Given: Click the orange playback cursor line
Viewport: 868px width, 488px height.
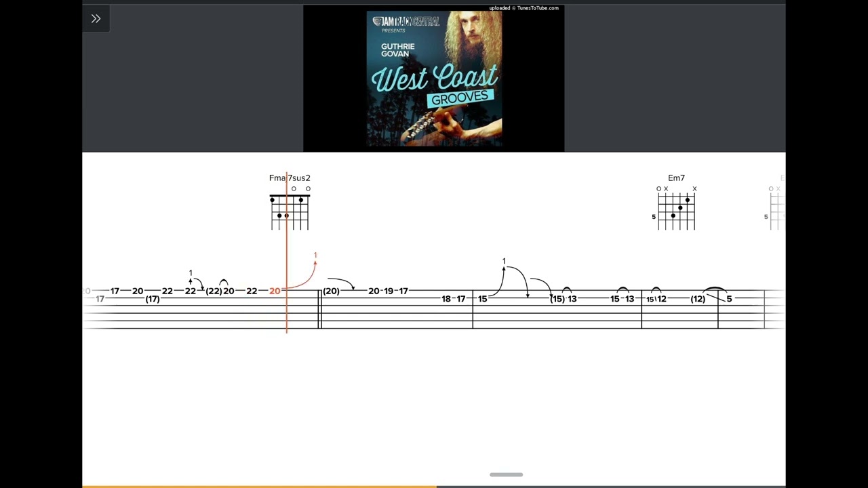Looking at the screenshot, I should click(287, 252).
